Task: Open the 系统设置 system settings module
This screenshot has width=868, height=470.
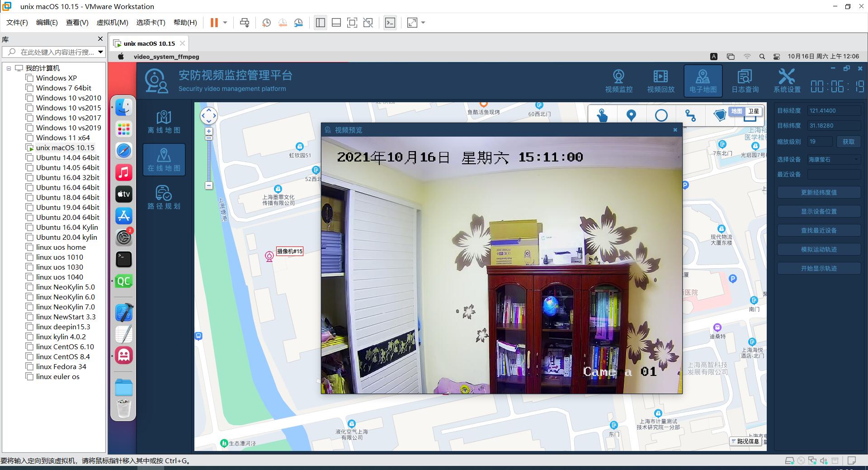Action: click(787, 81)
